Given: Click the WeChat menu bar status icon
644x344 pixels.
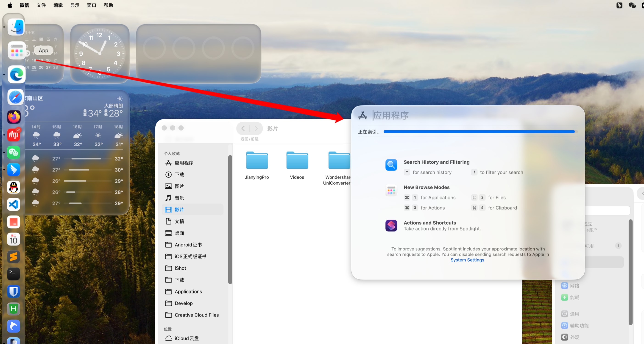Looking at the screenshot, I should click(632, 5).
